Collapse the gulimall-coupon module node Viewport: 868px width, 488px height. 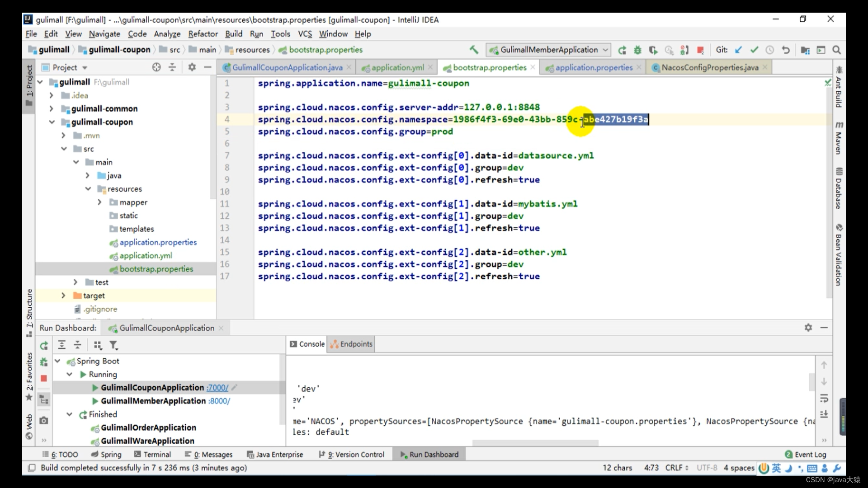(x=52, y=122)
